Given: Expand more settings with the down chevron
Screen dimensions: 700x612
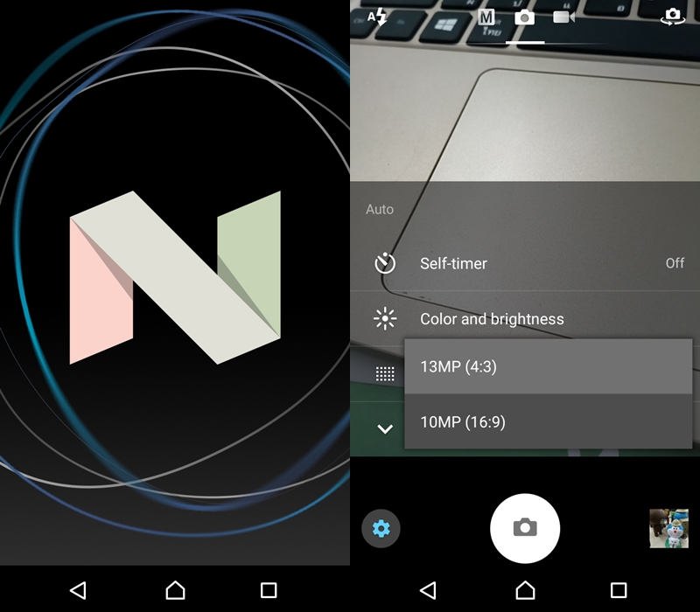Looking at the screenshot, I should click(385, 429).
